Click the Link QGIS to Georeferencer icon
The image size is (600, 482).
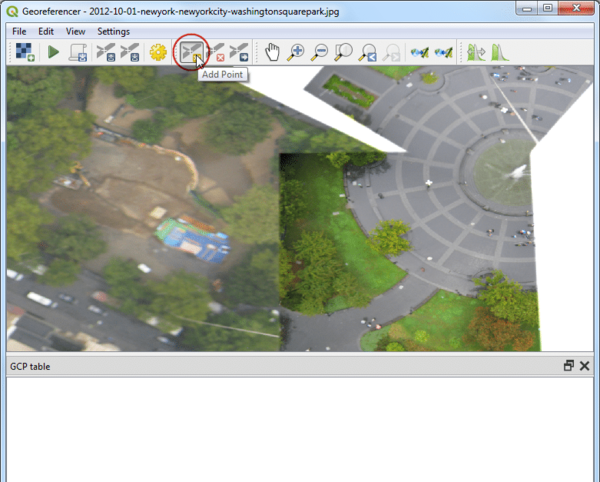coord(443,52)
